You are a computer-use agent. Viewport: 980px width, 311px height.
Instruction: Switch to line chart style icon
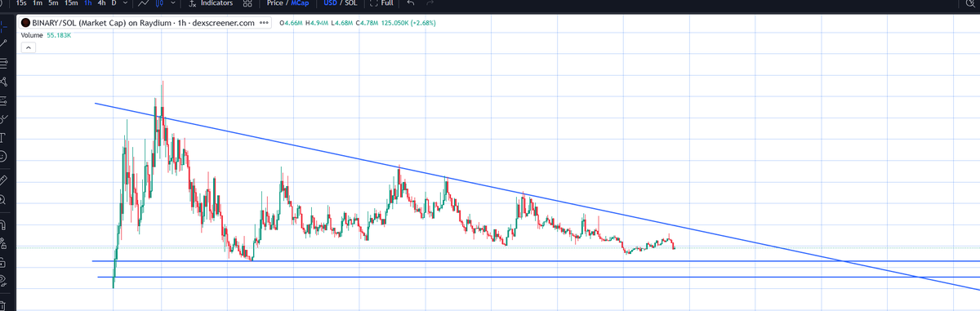(143, 3)
